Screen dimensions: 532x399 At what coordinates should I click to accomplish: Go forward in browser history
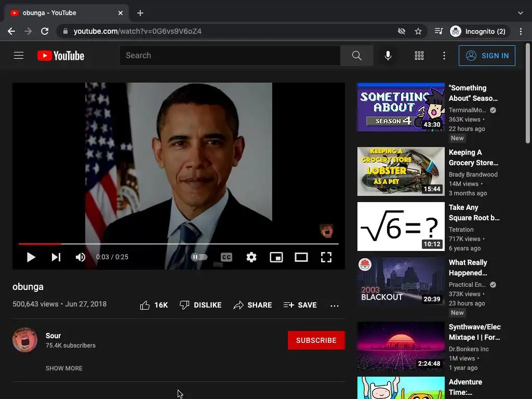pos(28,31)
